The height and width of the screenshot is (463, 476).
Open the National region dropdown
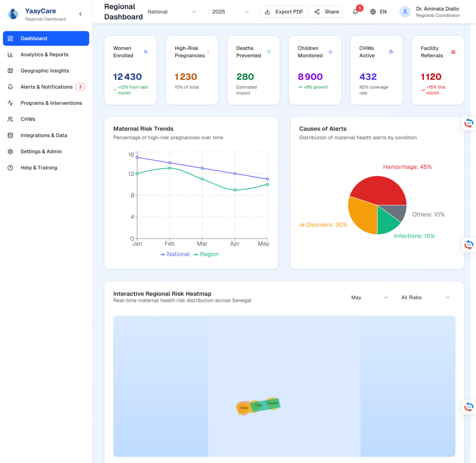tap(172, 12)
